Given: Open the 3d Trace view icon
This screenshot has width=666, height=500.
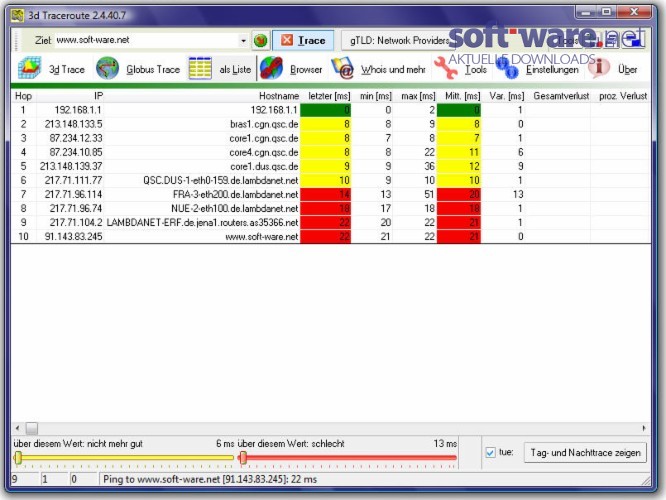Looking at the screenshot, I should click(x=29, y=68).
